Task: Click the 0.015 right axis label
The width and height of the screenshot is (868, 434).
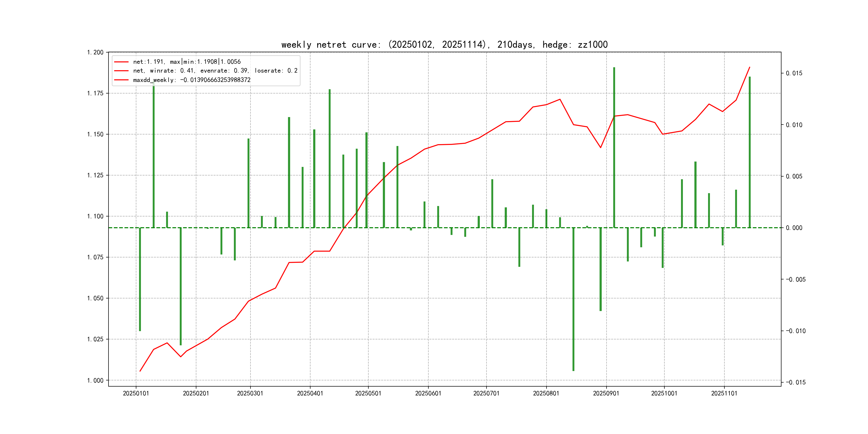Action: coord(794,73)
